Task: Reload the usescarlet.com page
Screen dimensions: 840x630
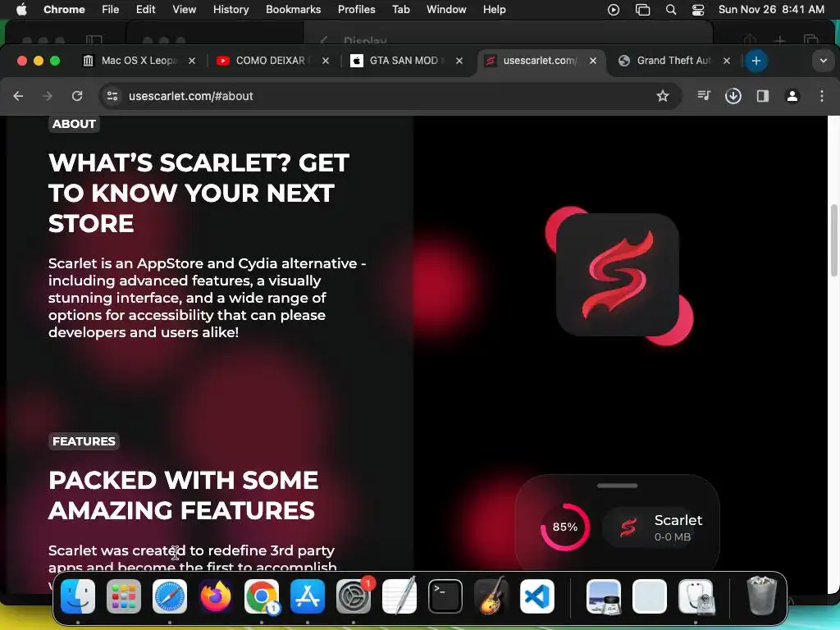Action: [x=77, y=96]
